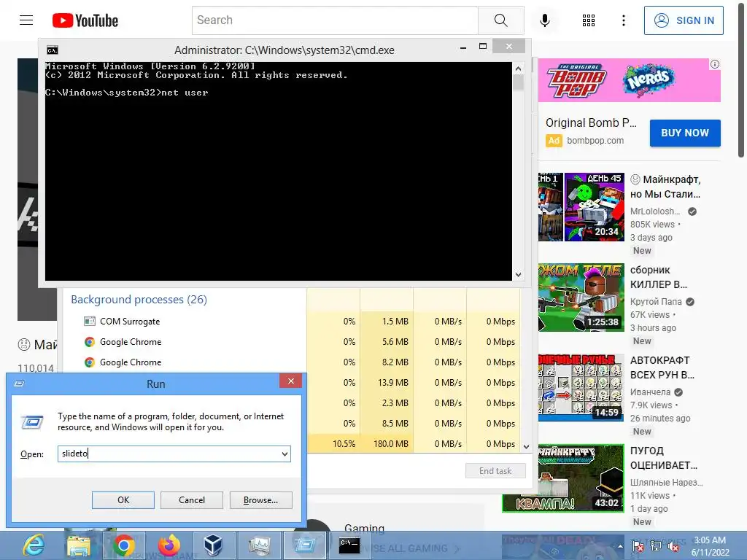Select the second Google Chrome process row
This screenshot has width=747, height=560.
click(x=290, y=362)
